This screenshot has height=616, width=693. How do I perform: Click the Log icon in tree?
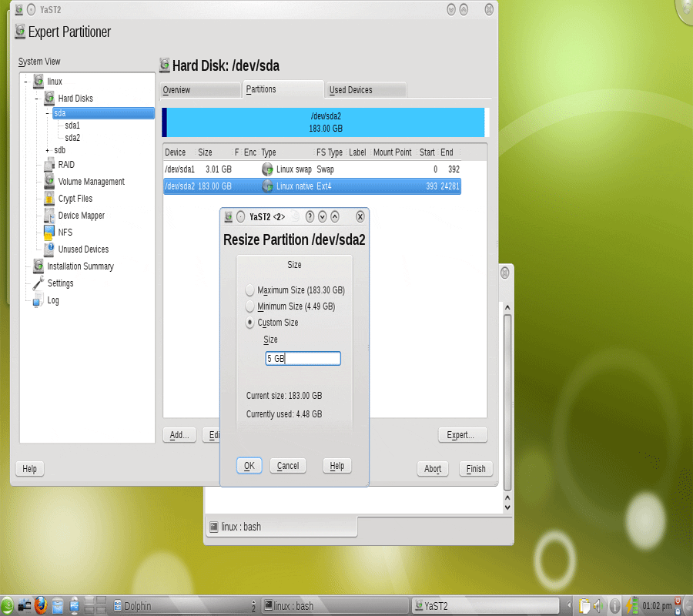[x=38, y=300]
